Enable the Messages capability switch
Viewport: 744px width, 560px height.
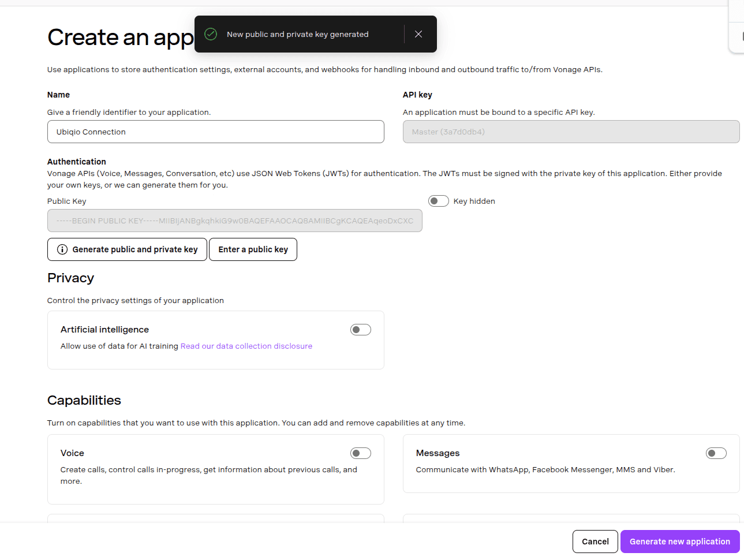pos(716,453)
